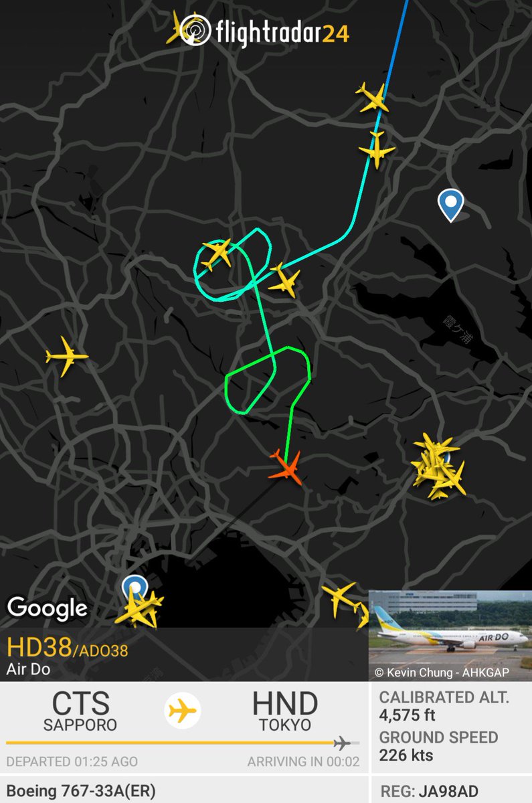This screenshot has width=532, height=803.
Task: Tap the yellow plane inside the upper holding loop
Action: coord(217,254)
